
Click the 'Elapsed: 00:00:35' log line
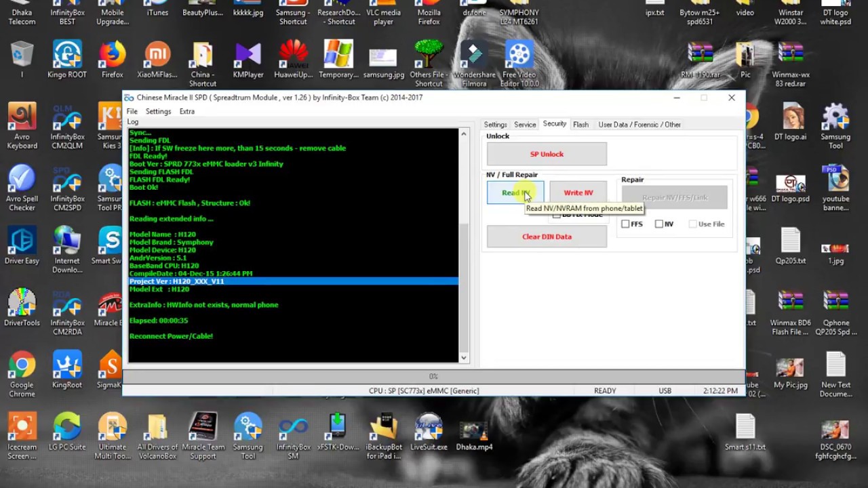click(x=159, y=321)
